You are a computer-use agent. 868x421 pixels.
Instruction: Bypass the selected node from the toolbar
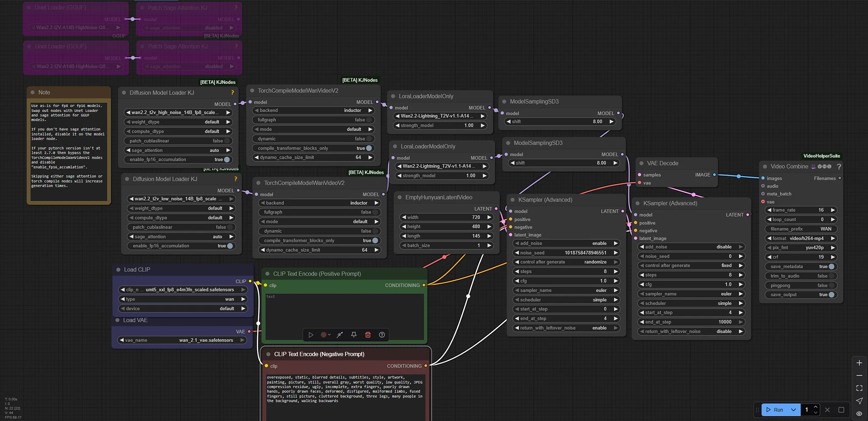(x=339, y=335)
